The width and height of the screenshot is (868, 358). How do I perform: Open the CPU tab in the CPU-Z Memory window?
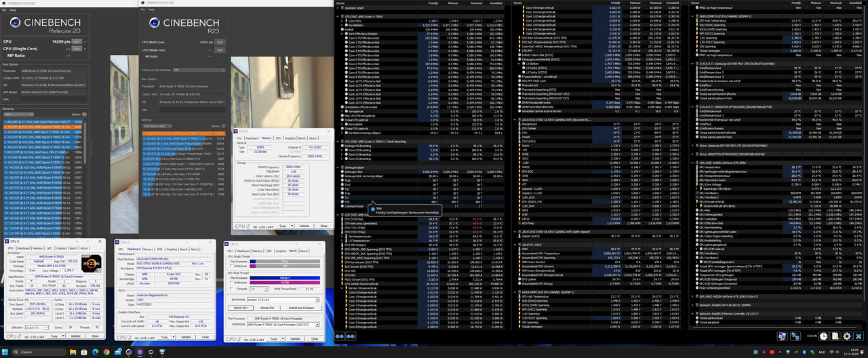pyautogui.click(x=240, y=138)
